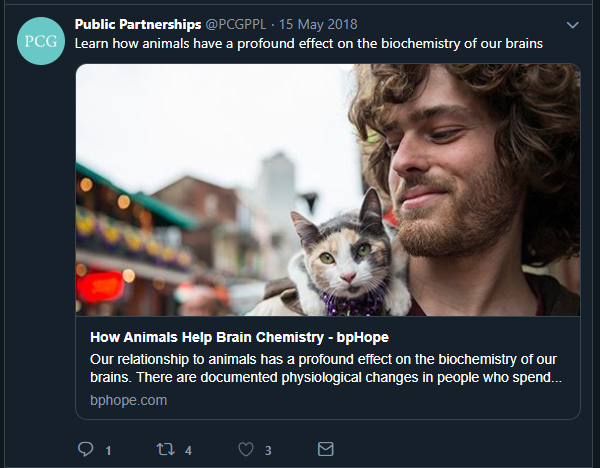Share tweet via the envelope icon
This screenshot has height=468, width=600.
325,449
